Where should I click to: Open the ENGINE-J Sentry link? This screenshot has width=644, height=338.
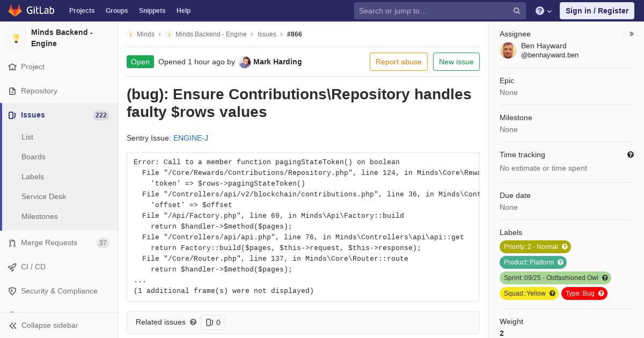pos(191,138)
